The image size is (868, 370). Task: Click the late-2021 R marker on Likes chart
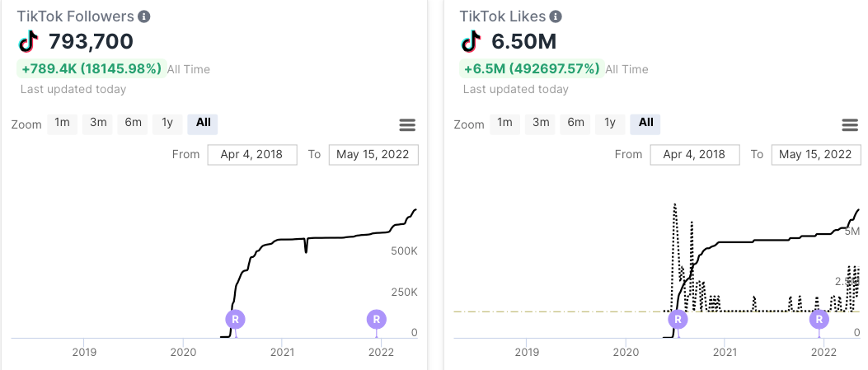coord(819,319)
